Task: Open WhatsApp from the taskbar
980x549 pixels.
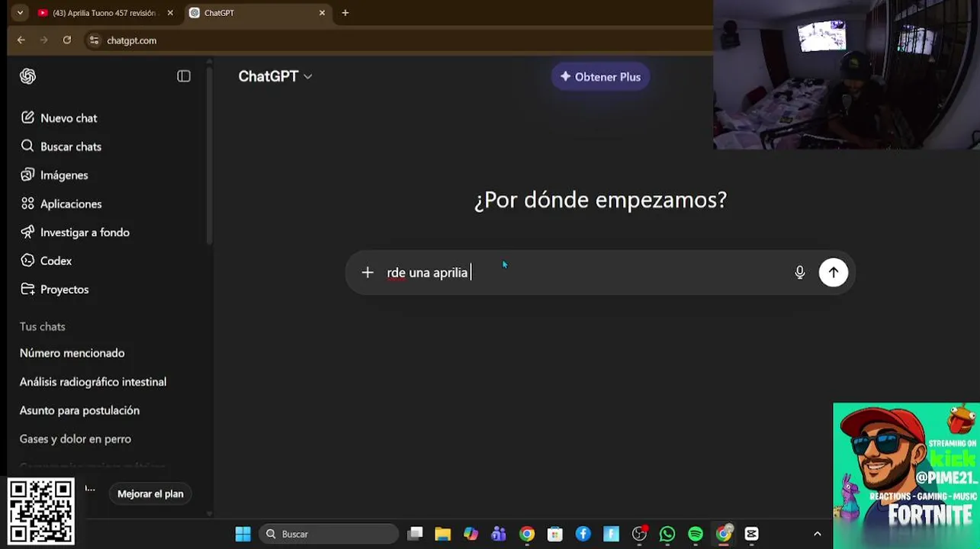Action: click(667, 535)
